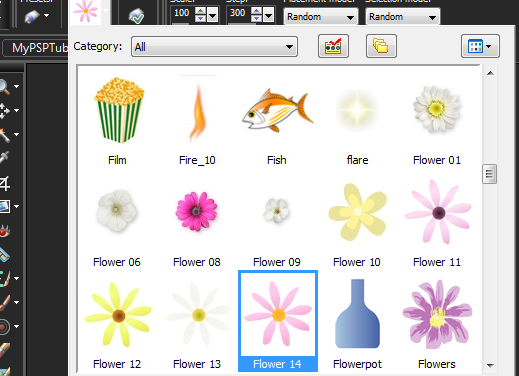Select the Move tool in toolbar
519x376 pixels.
[4, 111]
